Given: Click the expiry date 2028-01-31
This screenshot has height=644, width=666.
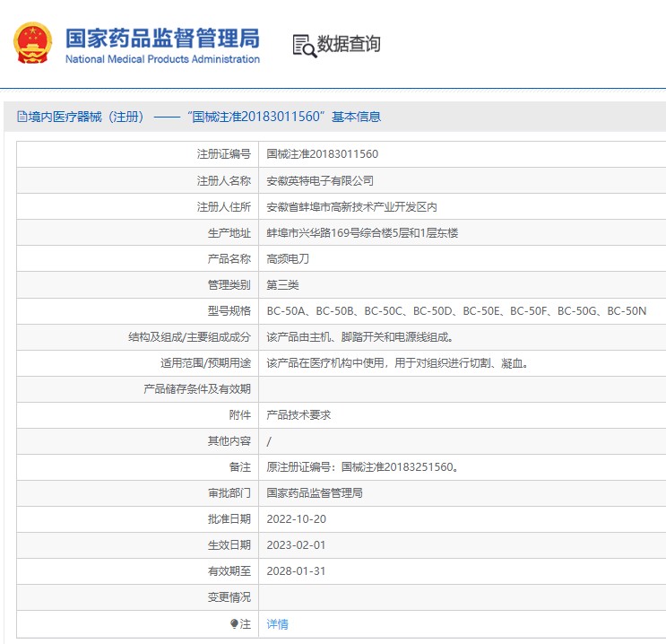Looking at the screenshot, I should coord(295,571).
